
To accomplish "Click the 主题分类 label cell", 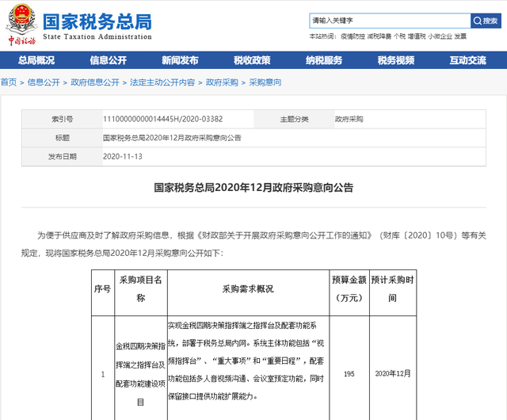I will (294, 120).
